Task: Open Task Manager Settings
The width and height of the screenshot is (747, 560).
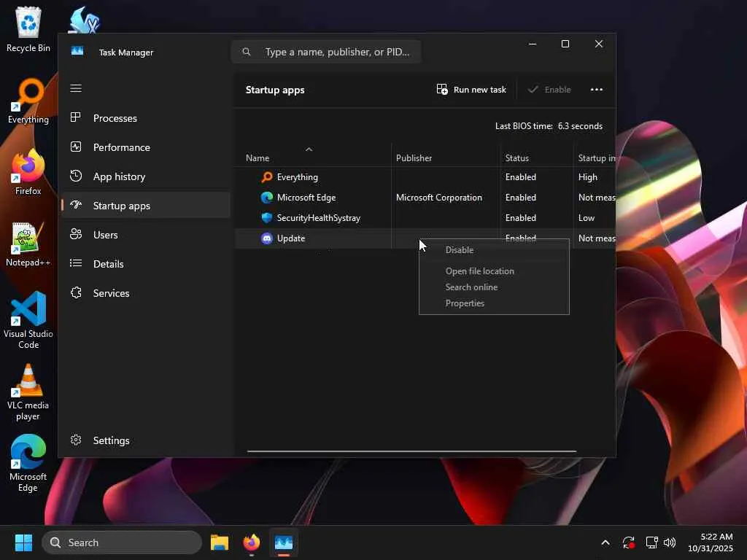Action: [146, 440]
